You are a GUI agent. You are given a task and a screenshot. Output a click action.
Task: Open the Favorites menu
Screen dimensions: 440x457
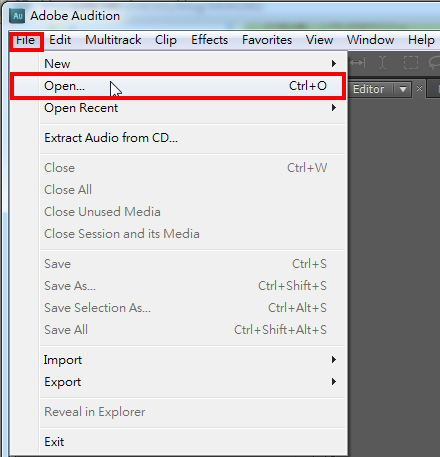[267, 40]
